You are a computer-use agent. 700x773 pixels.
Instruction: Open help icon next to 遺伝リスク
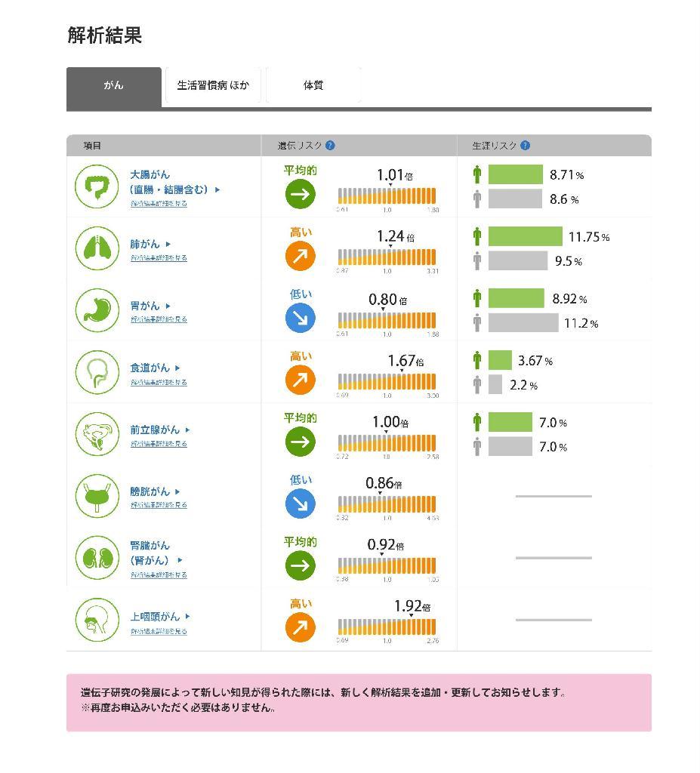(x=330, y=146)
